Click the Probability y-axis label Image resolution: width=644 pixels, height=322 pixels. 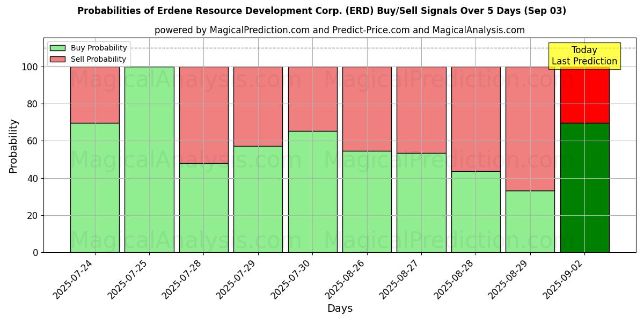(13, 146)
